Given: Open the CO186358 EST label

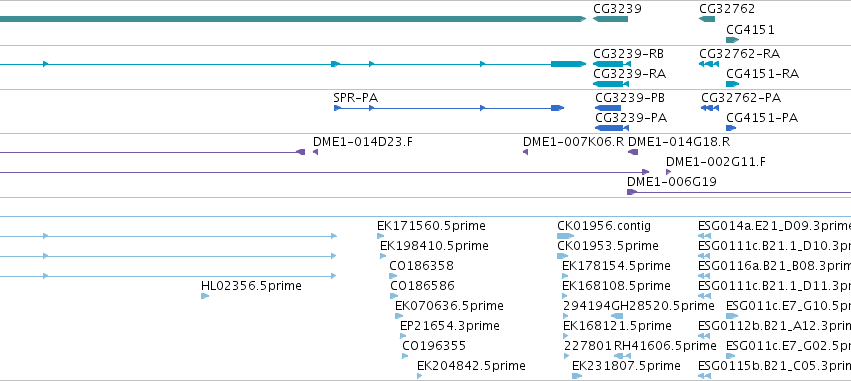Looking at the screenshot, I should pos(421,265).
